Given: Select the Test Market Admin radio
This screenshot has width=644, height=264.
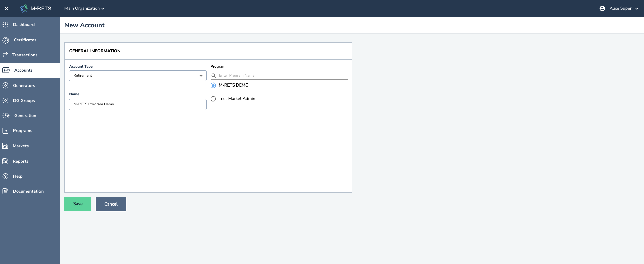Looking at the screenshot, I should 213,99.
